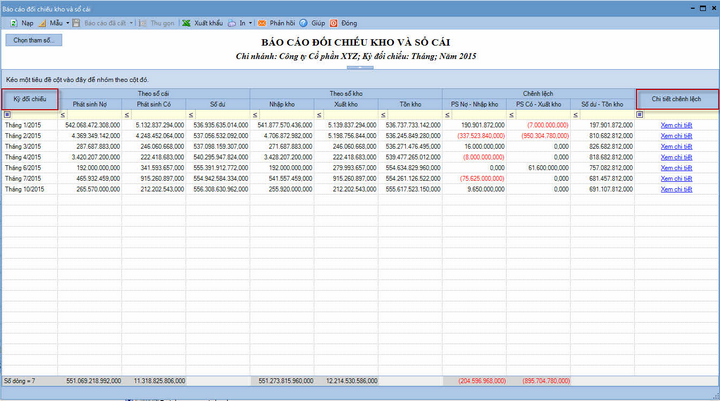Image resolution: width=720 pixels, height=401 pixels.
Task: Close the report with Đóng button
Action: click(343, 23)
